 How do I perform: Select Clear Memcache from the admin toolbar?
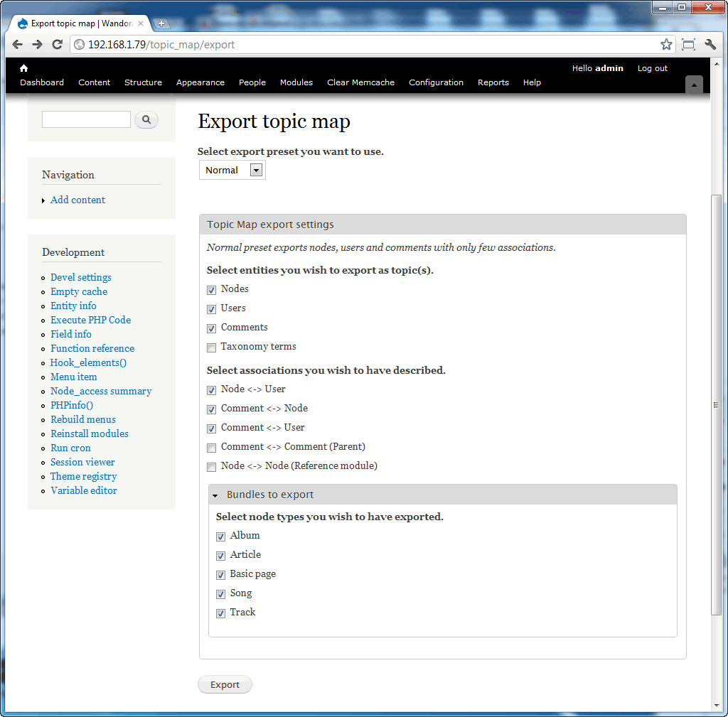coord(360,82)
